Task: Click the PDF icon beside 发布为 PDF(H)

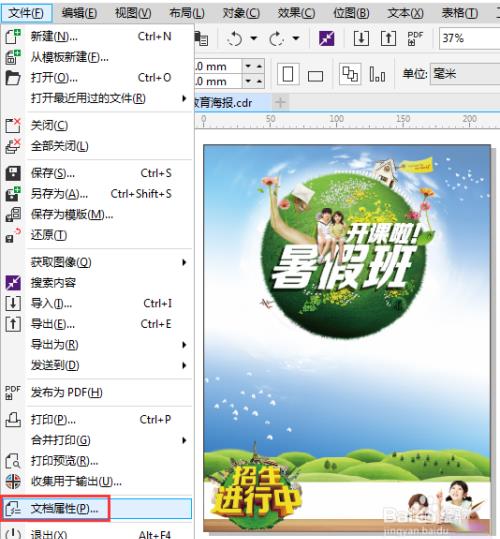Action: pos(13,393)
